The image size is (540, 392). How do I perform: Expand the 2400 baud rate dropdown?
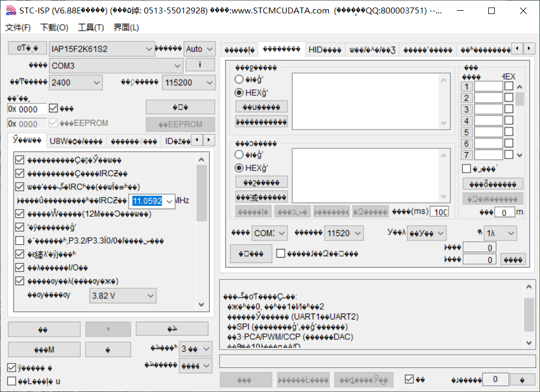pyautogui.click(x=76, y=82)
